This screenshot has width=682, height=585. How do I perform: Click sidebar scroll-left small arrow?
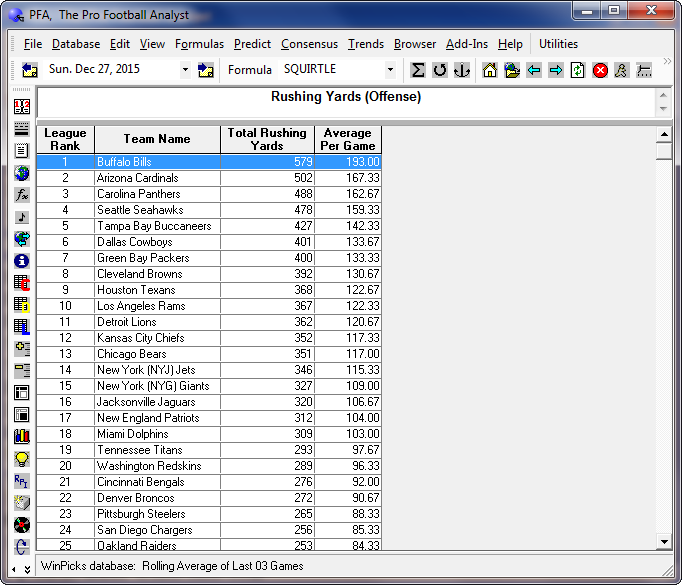(14, 569)
